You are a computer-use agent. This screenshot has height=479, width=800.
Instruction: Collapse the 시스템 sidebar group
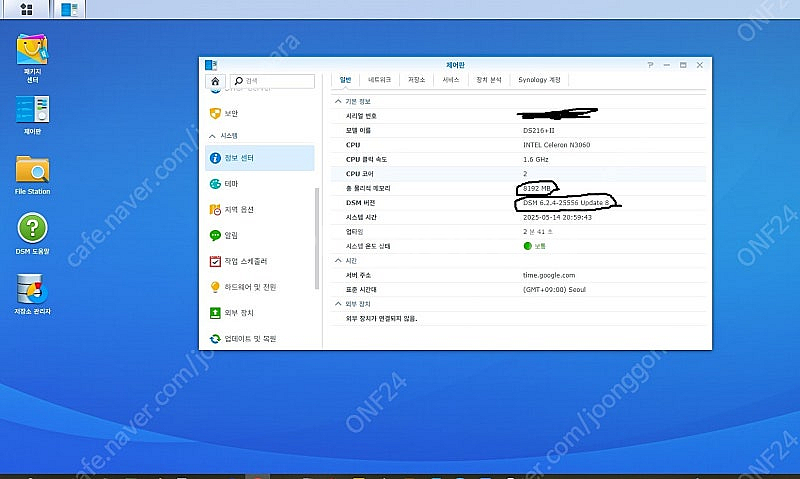coord(212,136)
